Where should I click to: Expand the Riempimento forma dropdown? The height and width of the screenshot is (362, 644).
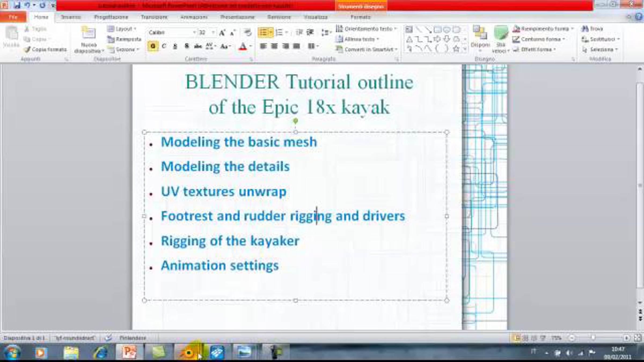(572, 28)
